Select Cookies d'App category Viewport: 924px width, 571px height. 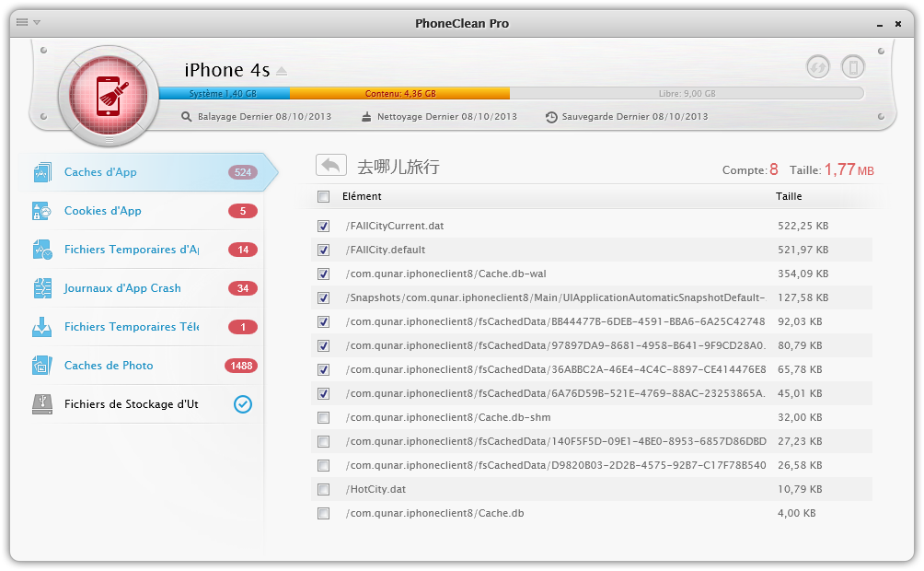(144, 211)
